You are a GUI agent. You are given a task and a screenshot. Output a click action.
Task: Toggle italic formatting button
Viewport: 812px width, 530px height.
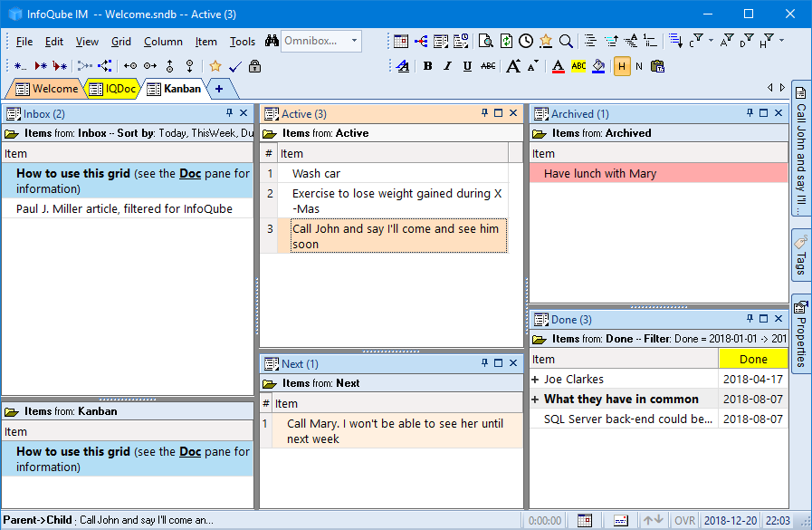click(447, 66)
